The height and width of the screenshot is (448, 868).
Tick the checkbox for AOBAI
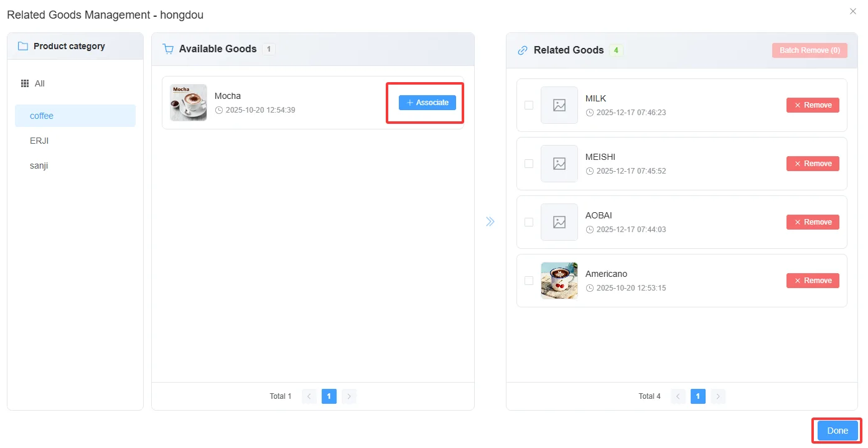(x=529, y=222)
